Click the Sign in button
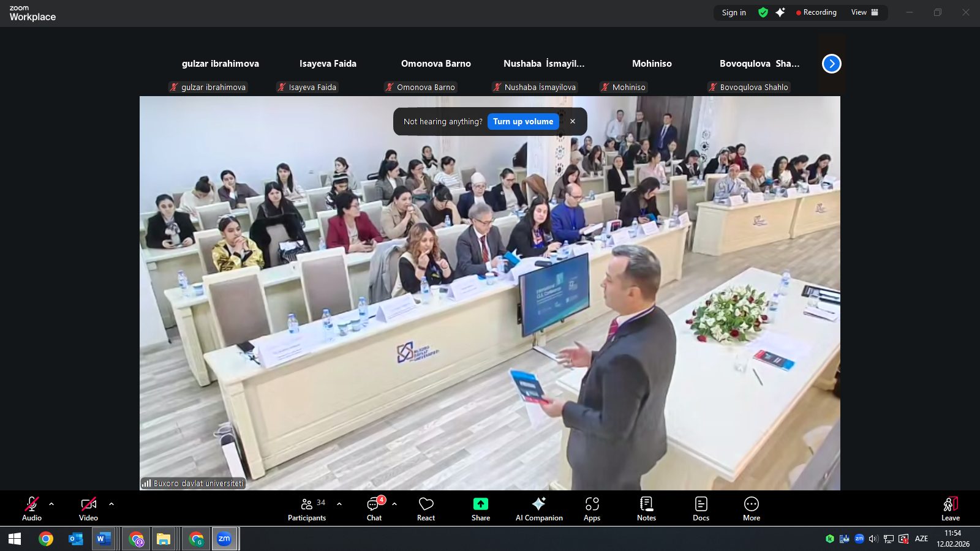 734,12
